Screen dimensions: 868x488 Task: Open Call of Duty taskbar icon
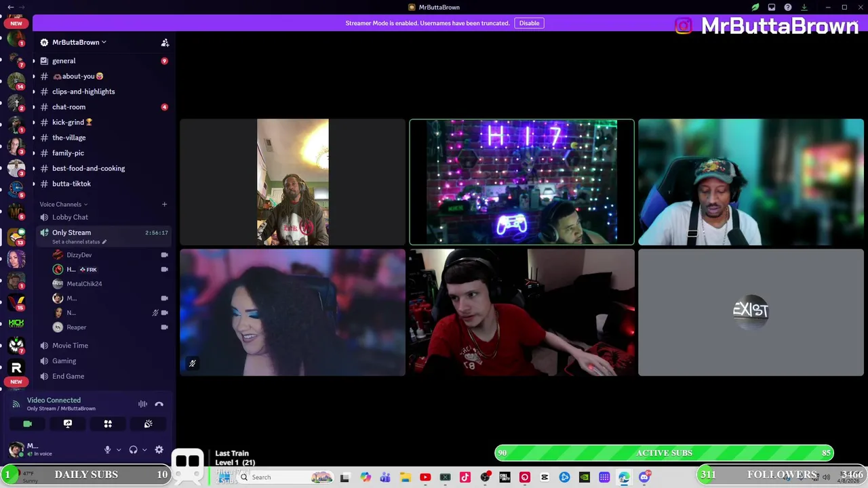point(505,477)
